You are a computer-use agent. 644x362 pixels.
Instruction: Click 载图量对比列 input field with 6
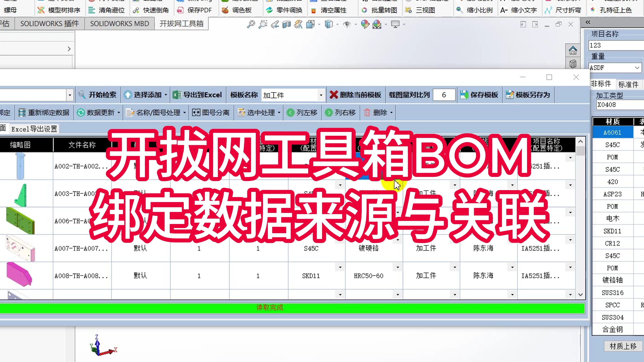444,95
